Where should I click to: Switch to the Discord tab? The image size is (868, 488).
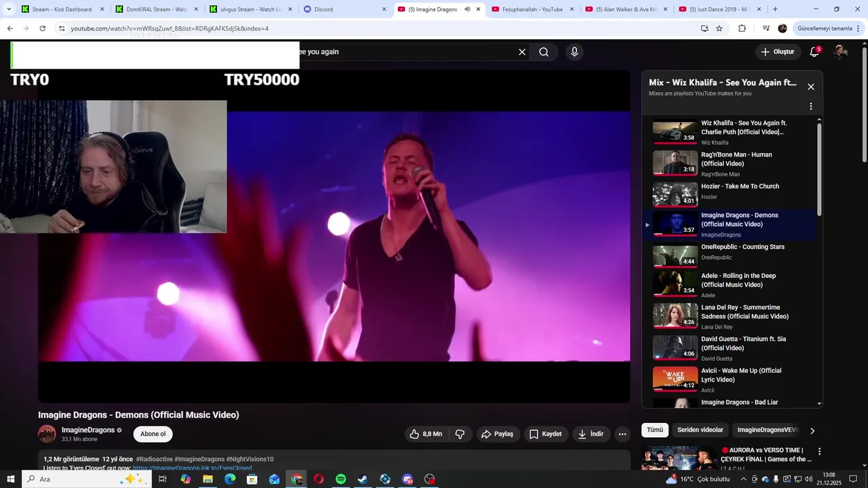(344, 9)
